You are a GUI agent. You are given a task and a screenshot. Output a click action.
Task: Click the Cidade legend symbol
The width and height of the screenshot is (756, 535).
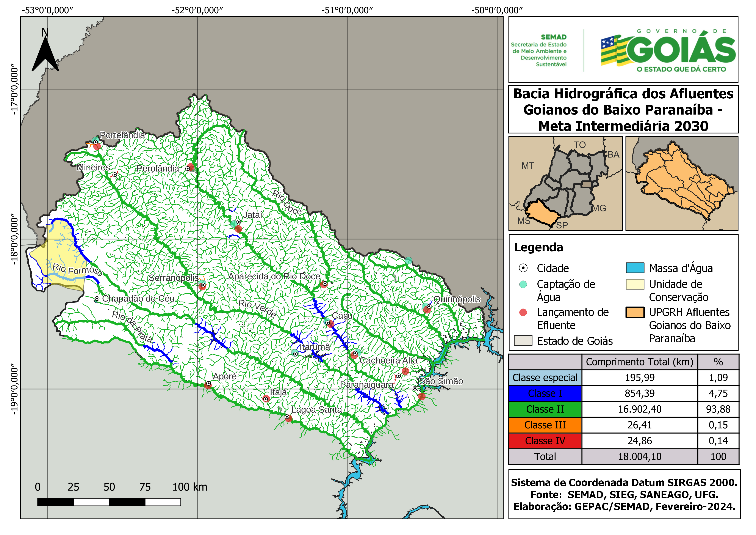coord(523,268)
